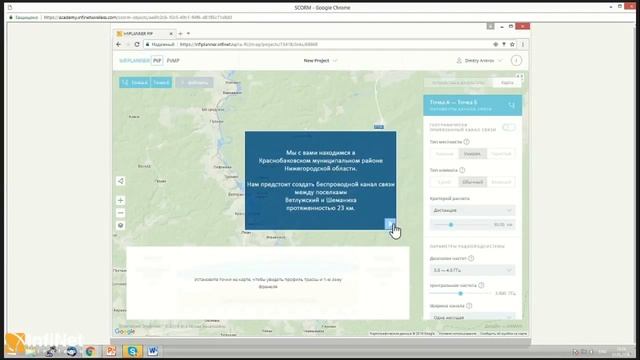Click the central frequency slider handle
The height and width of the screenshot is (360, 640).
[461, 293]
